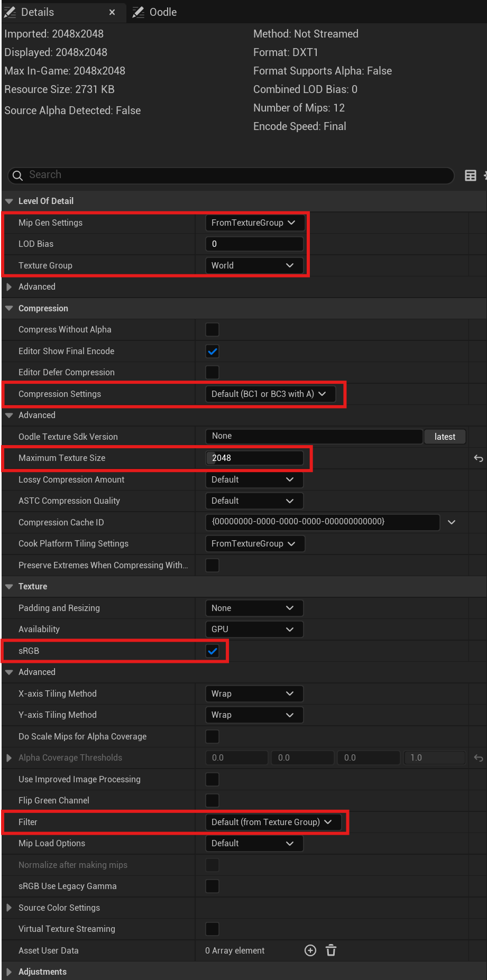This screenshot has height=980, width=487.
Task: Add an Asset User Data element
Action: pos(310,950)
